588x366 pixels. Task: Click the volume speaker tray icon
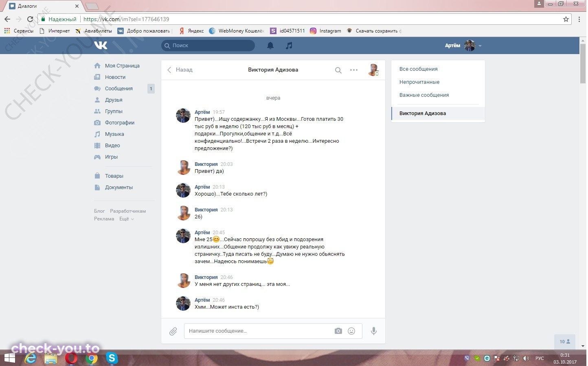point(526,358)
